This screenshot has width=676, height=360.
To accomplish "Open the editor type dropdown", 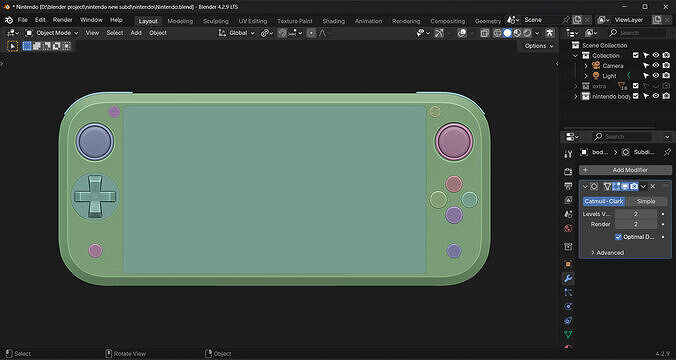I will pos(12,33).
